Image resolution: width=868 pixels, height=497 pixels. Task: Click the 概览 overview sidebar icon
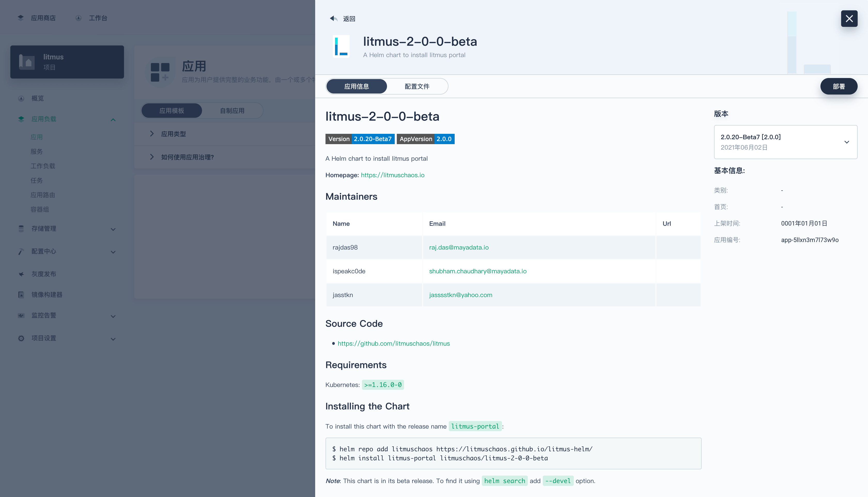point(21,98)
